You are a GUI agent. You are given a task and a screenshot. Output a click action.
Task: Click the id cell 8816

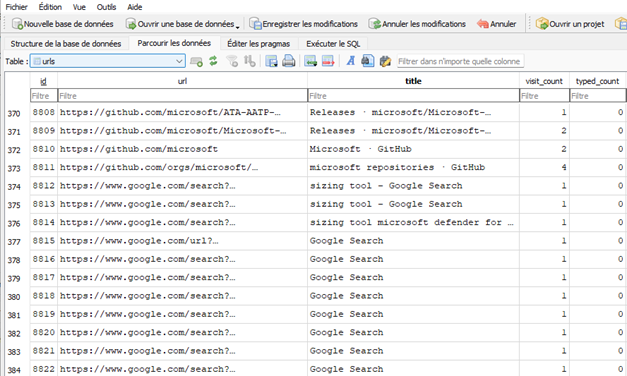[x=44, y=260]
